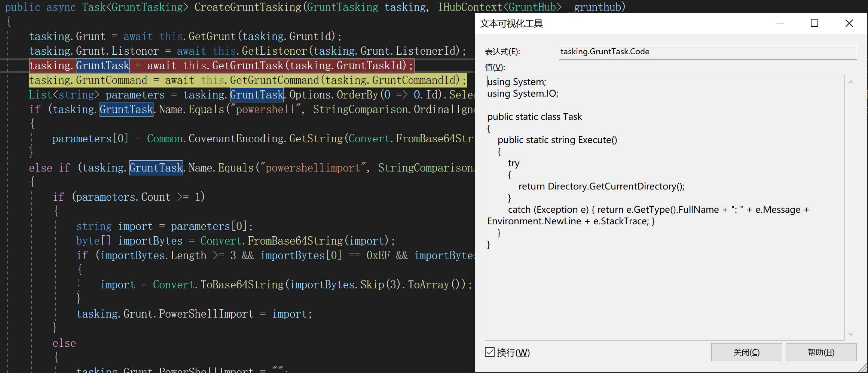
Task: Click 'tasking.Grunt.Listener' assignment line
Action: pos(248,51)
